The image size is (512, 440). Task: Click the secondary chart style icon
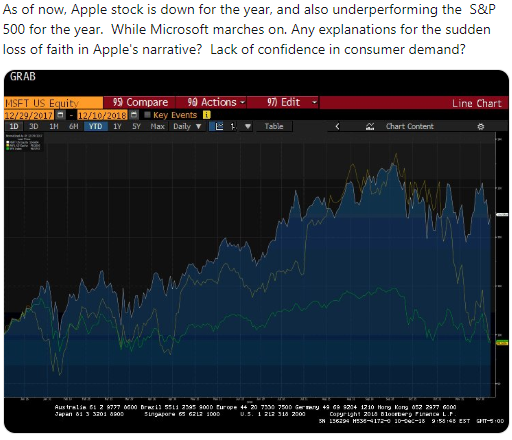coord(233,126)
